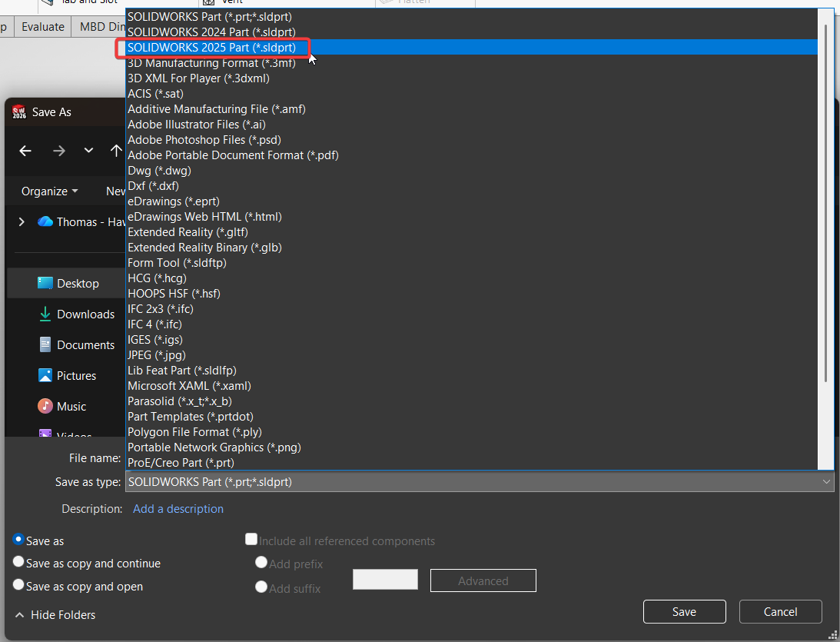
Task: Click the Desktop folder icon
Action: point(45,283)
